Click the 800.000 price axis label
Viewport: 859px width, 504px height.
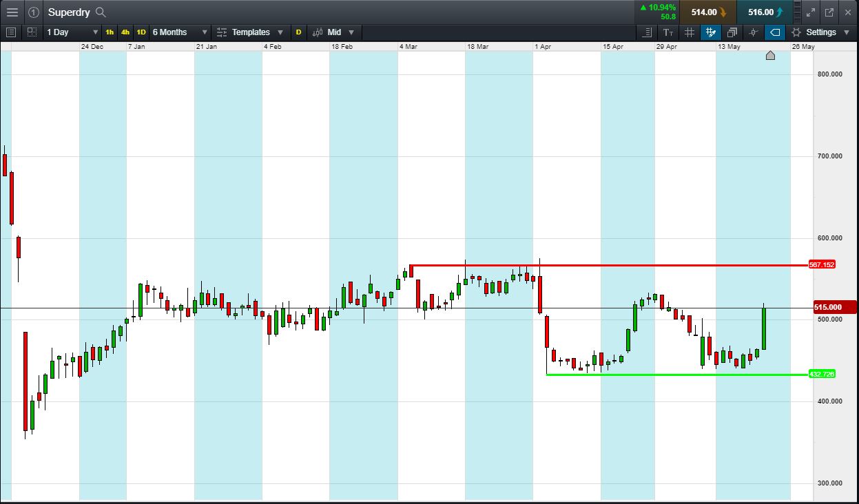830,74
